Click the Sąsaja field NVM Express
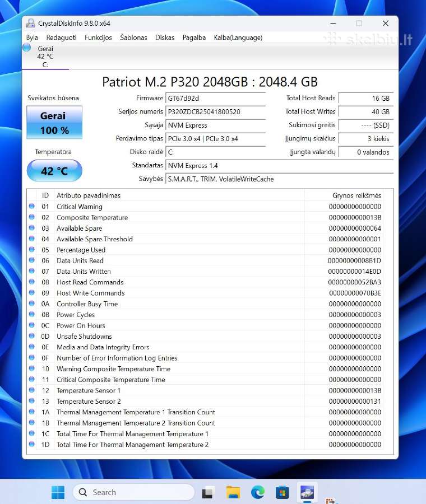Viewport: 426px width, 504px height. point(215,125)
